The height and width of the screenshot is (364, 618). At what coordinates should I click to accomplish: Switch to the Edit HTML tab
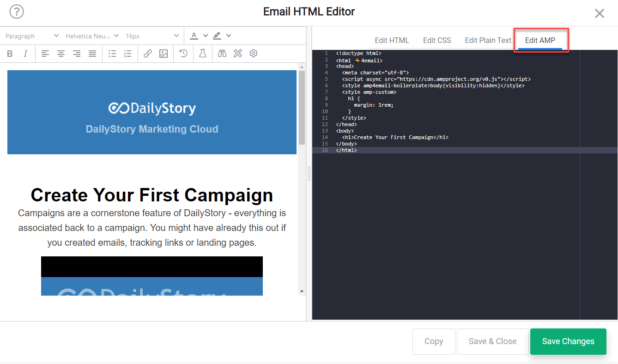click(392, 40)
